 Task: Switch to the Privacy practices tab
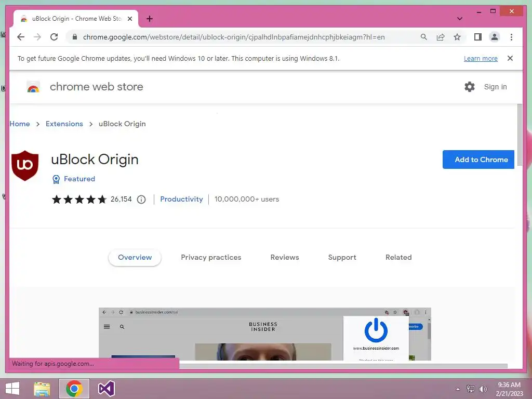[x=211, y=258]
